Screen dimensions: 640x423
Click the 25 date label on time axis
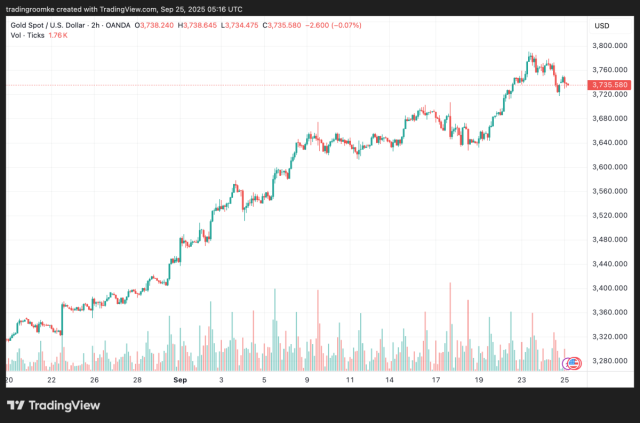[x=564, y=380]
